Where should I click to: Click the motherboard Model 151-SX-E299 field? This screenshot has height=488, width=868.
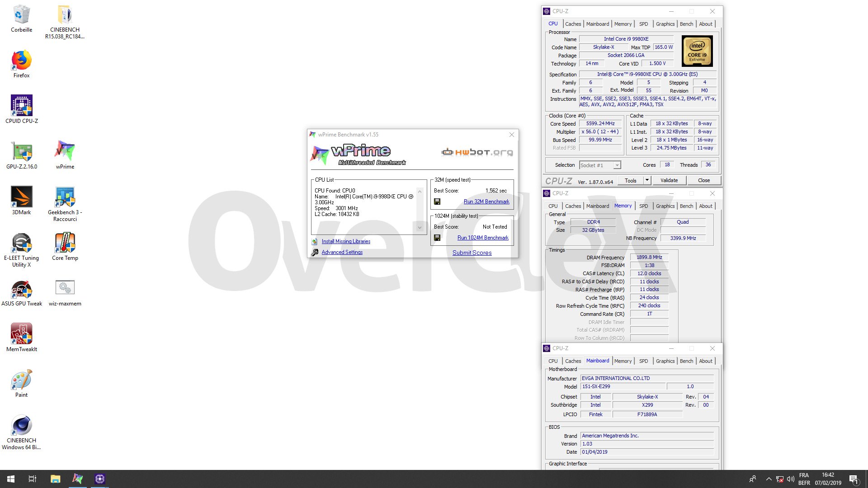pyautogui.click(x=623, y=387)
